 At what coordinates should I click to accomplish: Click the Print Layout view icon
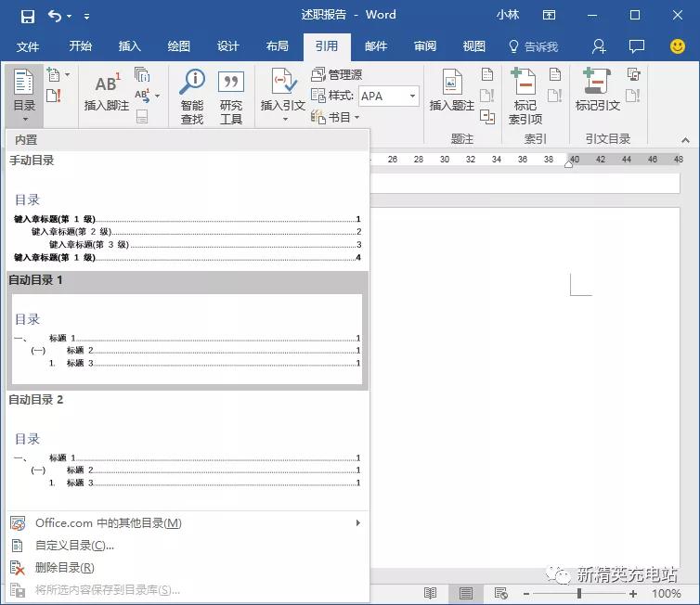click(466, 593)
